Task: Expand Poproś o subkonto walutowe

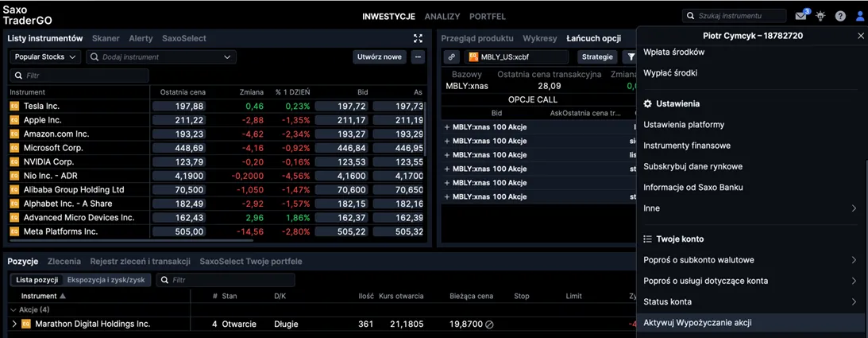Action: pos(854,260)
